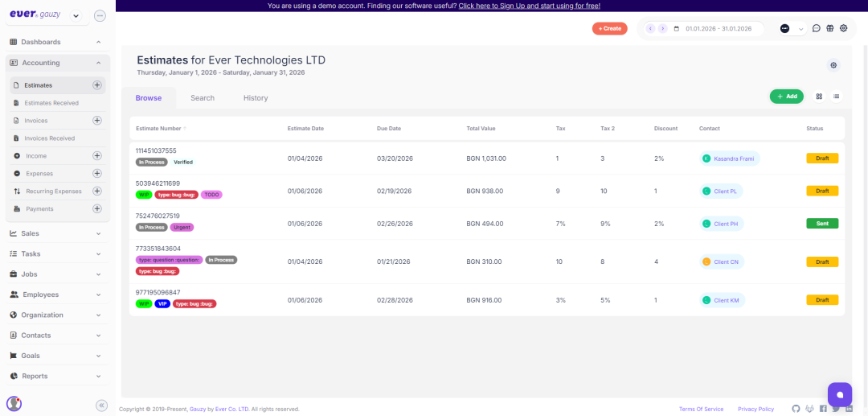Switch to table list view
This screenshot has height=416, width=868.
[x=836, y=97]
